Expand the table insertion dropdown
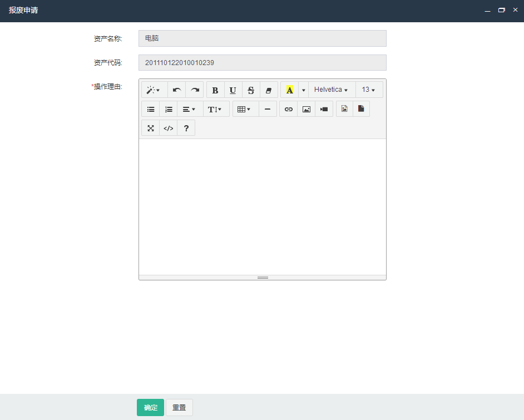Screen dimensions: 524x420 pyautogui.click(x=245, y=109)
